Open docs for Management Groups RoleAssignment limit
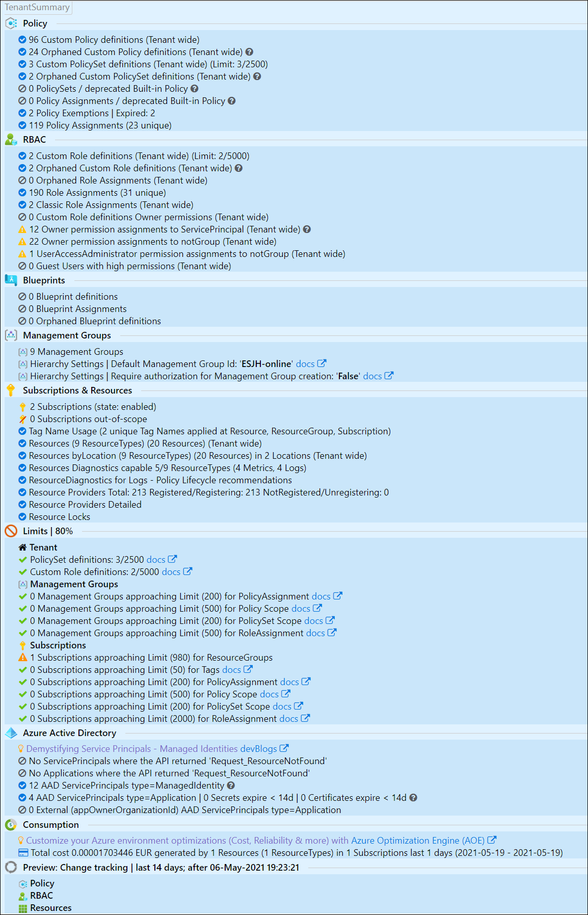The image size is (588, 915). [315, 633]
